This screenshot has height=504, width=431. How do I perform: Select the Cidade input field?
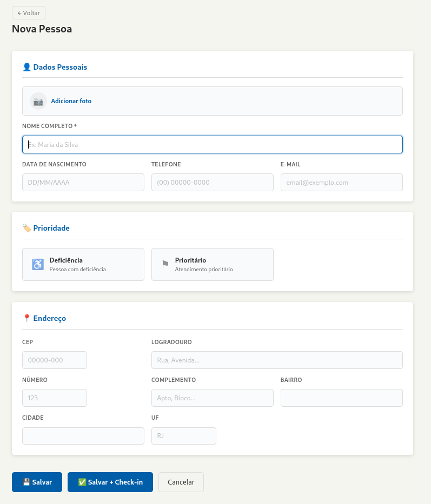[83, 436]
